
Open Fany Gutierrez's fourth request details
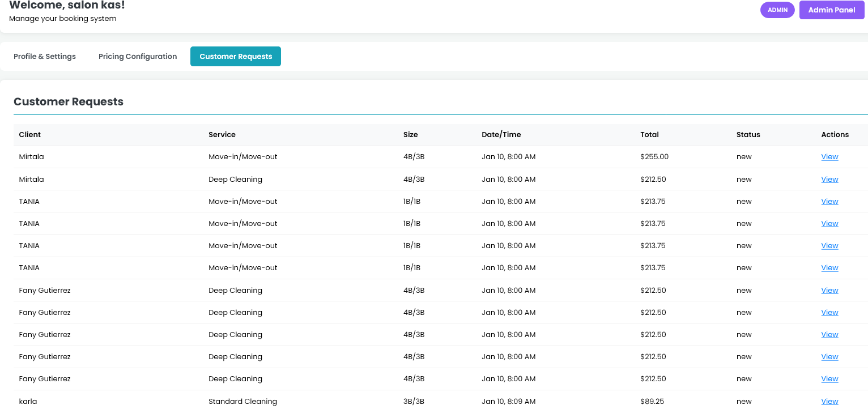coord(829,356)
